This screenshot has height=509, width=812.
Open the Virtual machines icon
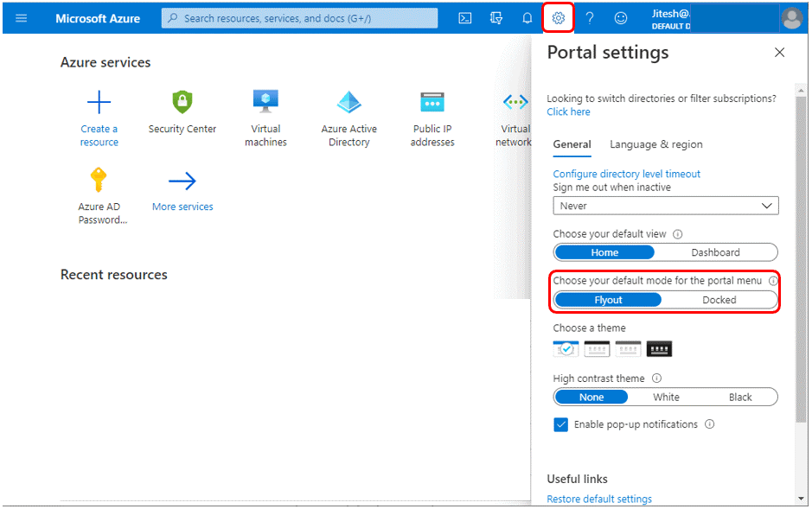click(x=265, y=101)
